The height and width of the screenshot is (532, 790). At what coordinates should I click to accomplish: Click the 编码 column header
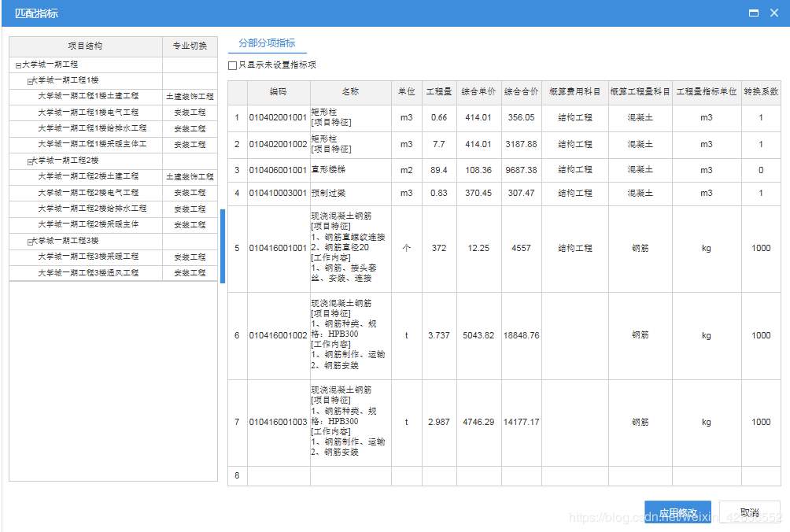pos(279,91)
